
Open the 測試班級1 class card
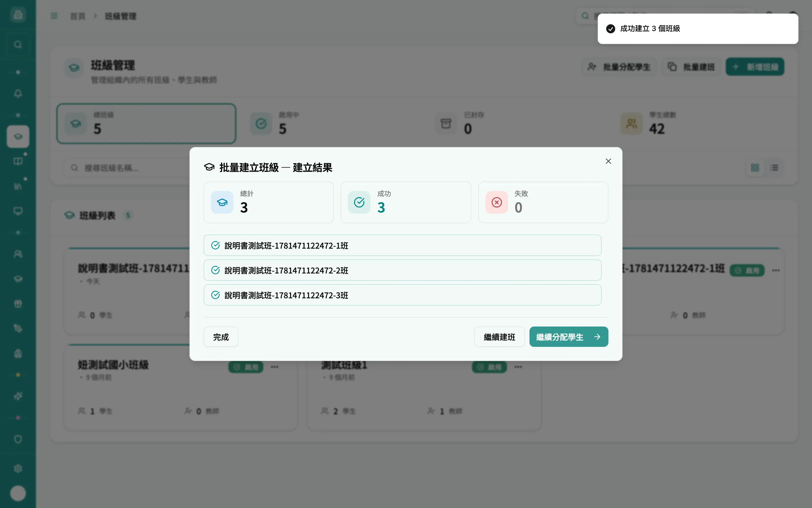tap(424, 396)
